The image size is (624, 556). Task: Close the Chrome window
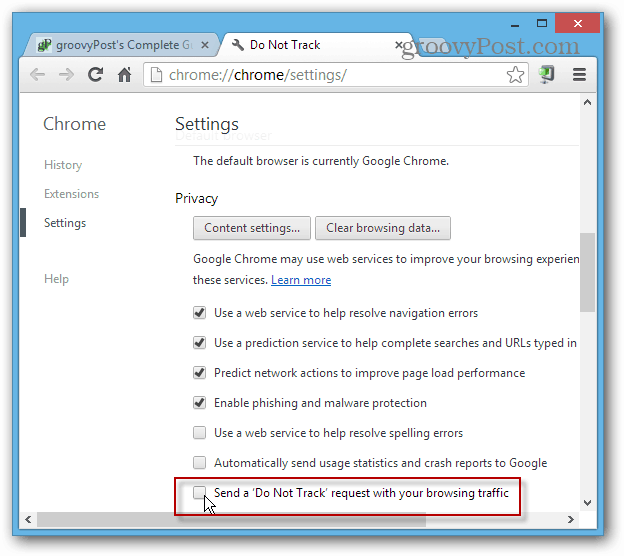coord(577,23)
